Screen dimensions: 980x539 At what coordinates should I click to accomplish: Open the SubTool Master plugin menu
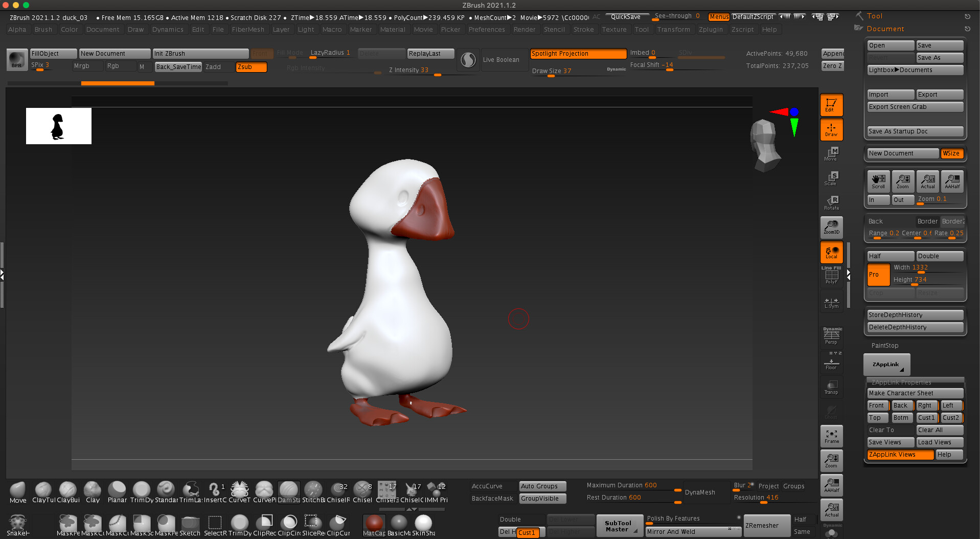[619, 525]
